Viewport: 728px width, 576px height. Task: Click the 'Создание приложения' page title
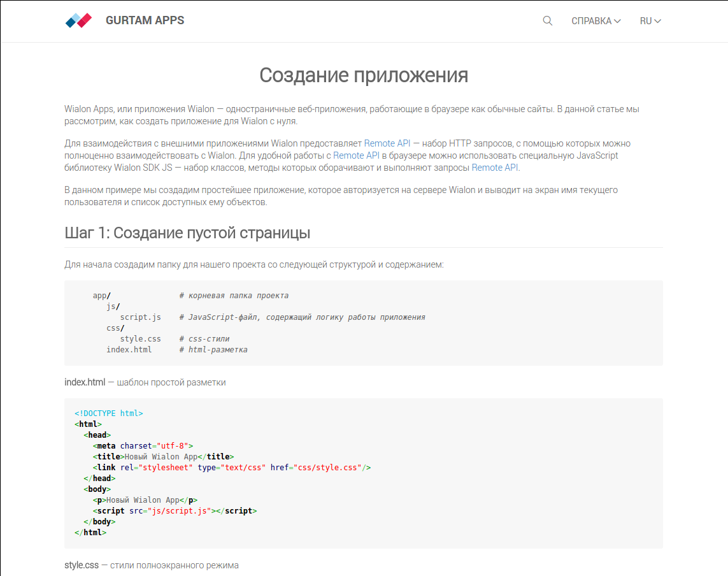364,75
